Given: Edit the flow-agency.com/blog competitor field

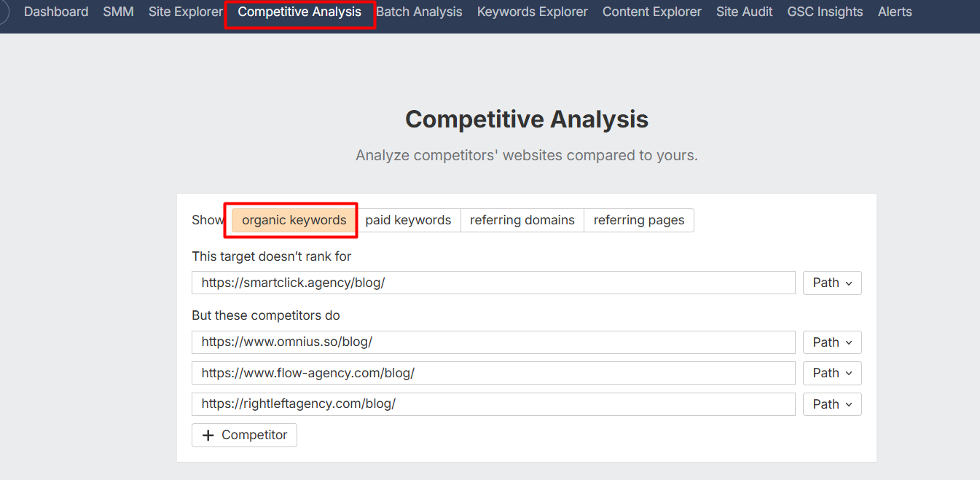Looking at the screenshot, I should tap(493, 373).
